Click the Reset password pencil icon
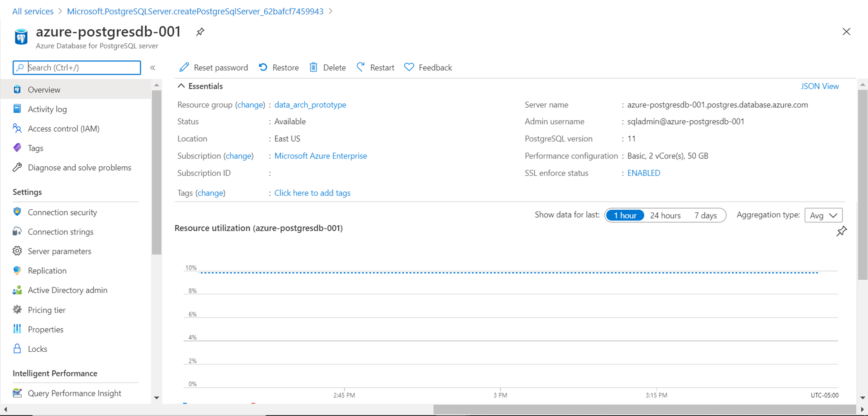This screenshot has width=868, height=416. point(184,67)
